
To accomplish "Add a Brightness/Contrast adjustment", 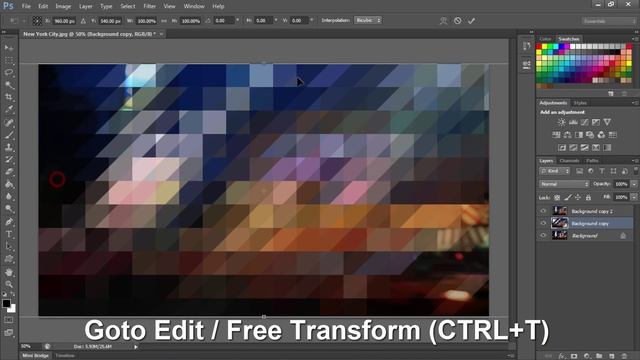I will [562, 122].
